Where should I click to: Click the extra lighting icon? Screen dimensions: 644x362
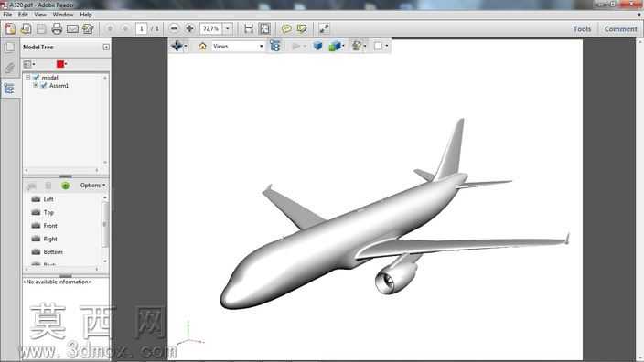tap(357, 46)
